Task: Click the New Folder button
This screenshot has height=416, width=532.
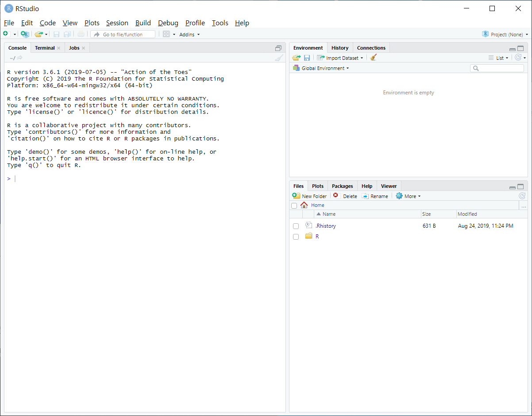Action: point(310,196)
